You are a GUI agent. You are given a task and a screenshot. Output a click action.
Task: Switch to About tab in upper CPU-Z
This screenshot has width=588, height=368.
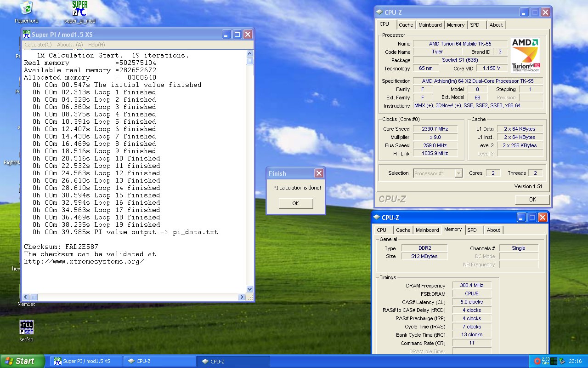pos(496,25)
